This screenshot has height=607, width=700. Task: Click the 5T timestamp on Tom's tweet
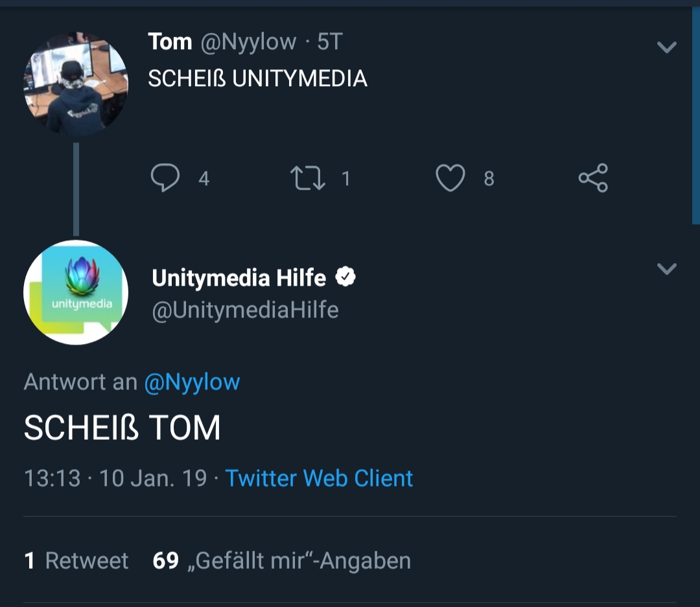point(329,42)
